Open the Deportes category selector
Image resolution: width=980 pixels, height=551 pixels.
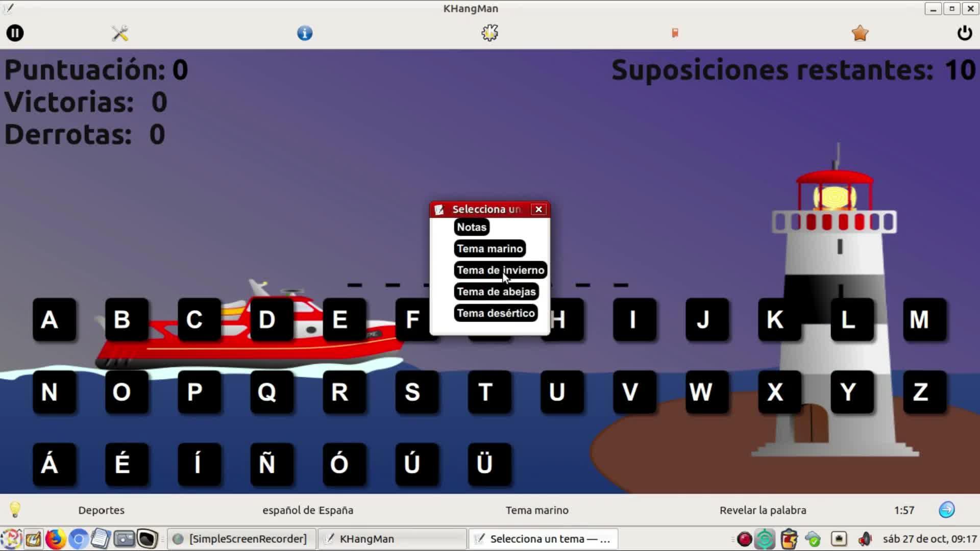[x=101, y=510]
